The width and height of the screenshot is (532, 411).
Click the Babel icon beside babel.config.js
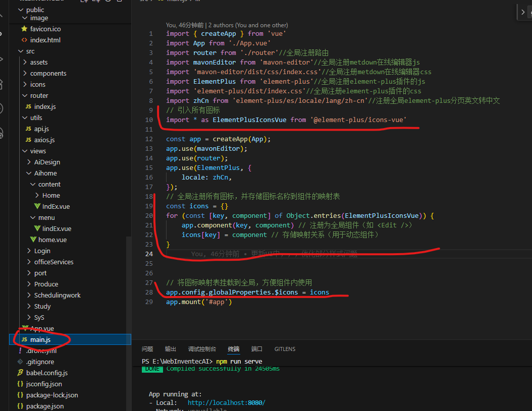(x=20, y=373)
